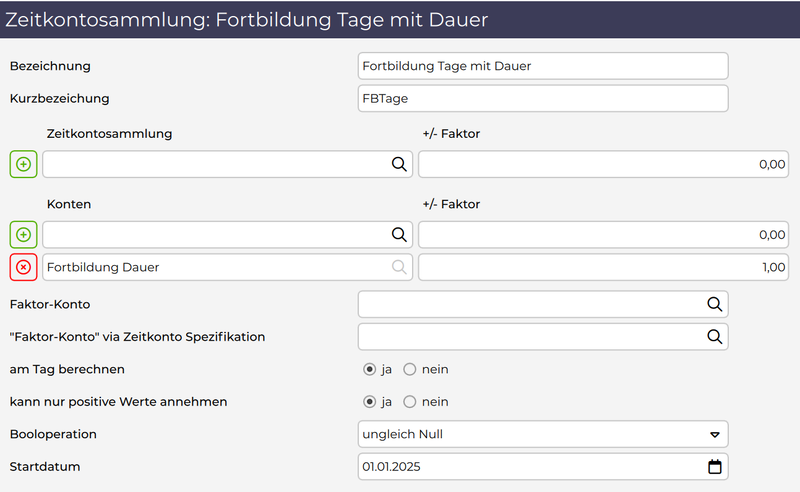Select 'ja' for am Tag berechnen
Screen dimensions: 800x492
369,369
